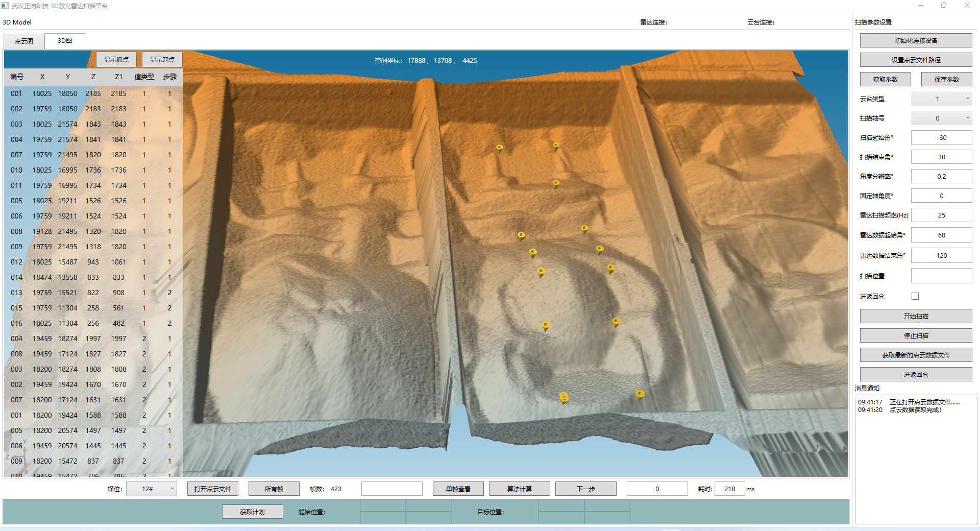Run 算法计算 button
This screenshot has height=531, width=980.
click(x=519, y=489)
